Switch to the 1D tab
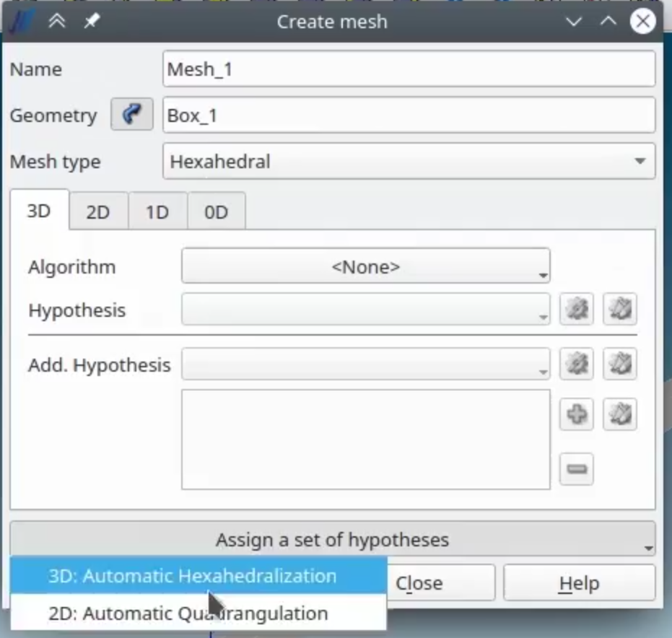 click(x=157, y=211)
